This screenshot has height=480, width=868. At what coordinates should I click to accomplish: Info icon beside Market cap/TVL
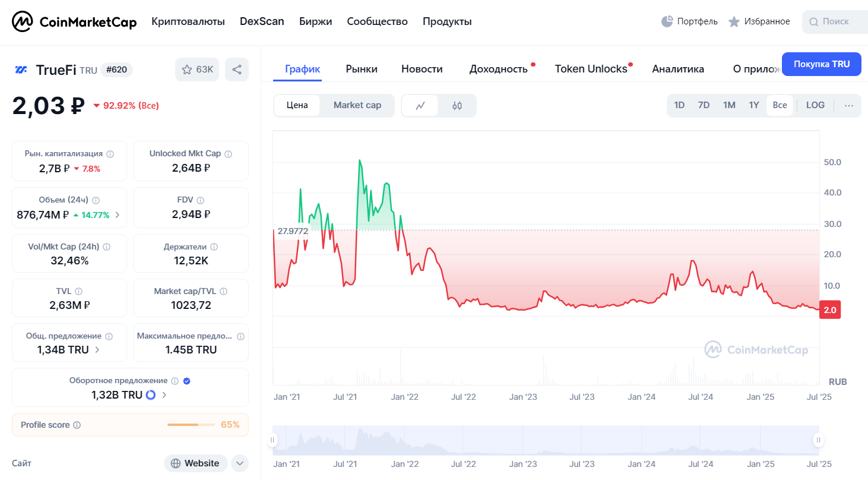click(x=224, y=292)
